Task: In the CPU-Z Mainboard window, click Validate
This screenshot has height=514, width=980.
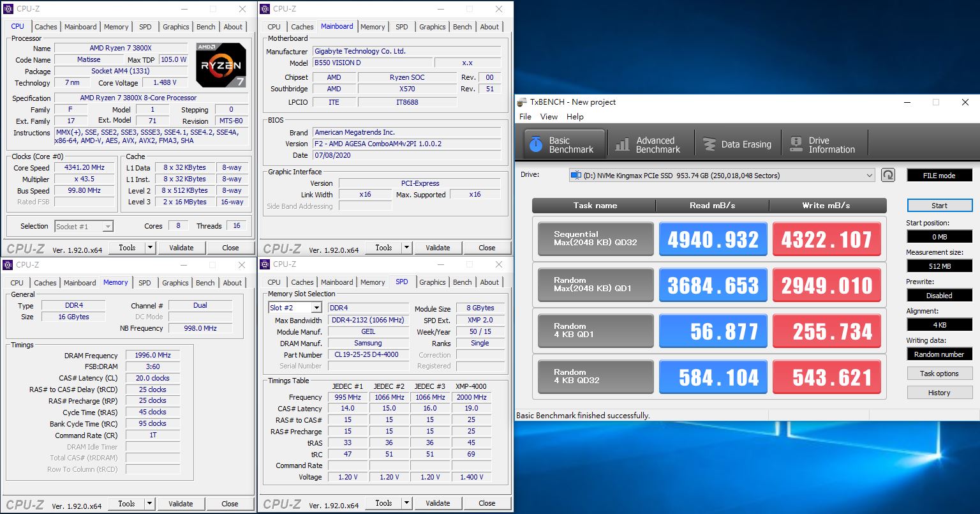Action: (438, 248)
